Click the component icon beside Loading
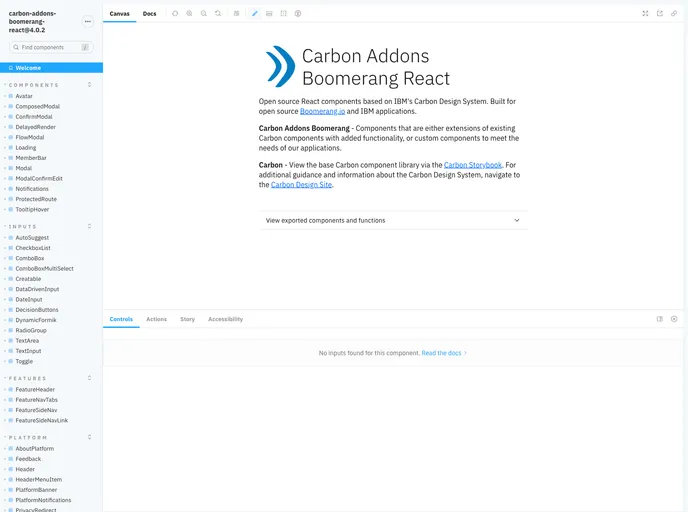 pyautogui.click(x=11, y=147)
